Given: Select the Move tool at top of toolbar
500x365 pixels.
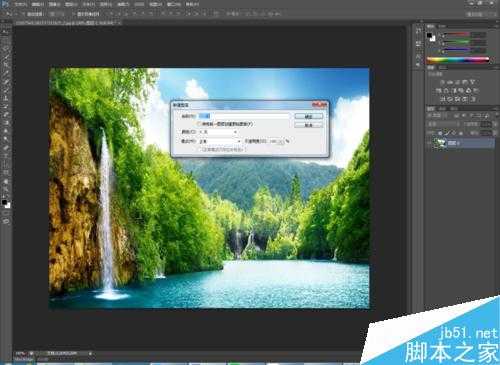Looking at the screenshot, I should coord(5,32).
